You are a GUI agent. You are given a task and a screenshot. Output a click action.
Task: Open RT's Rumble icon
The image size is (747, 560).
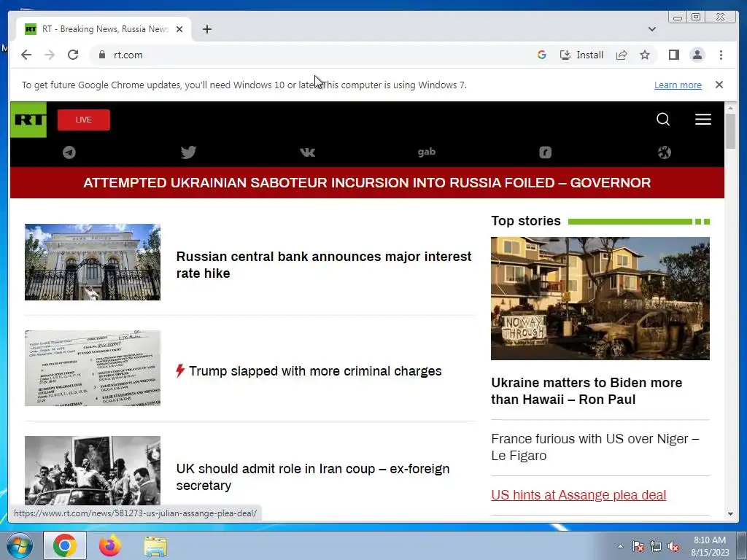point(545,152)
